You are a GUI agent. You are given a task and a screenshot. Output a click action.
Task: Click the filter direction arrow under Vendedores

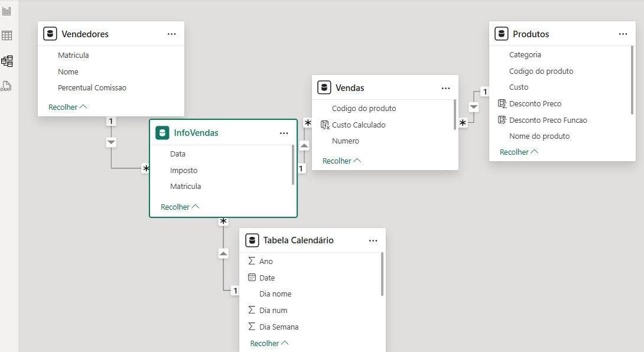[x=111, y=142]
